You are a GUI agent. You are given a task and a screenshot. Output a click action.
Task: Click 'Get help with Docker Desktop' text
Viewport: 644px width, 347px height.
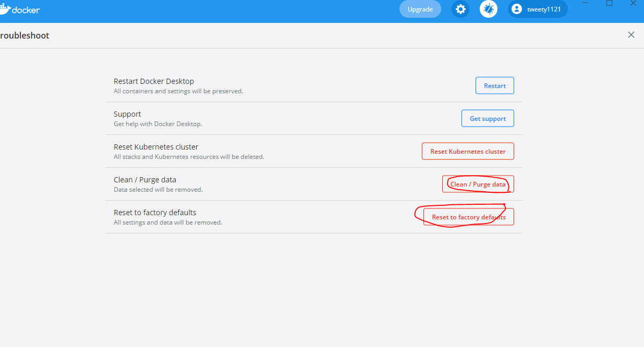tap(158, 124)
